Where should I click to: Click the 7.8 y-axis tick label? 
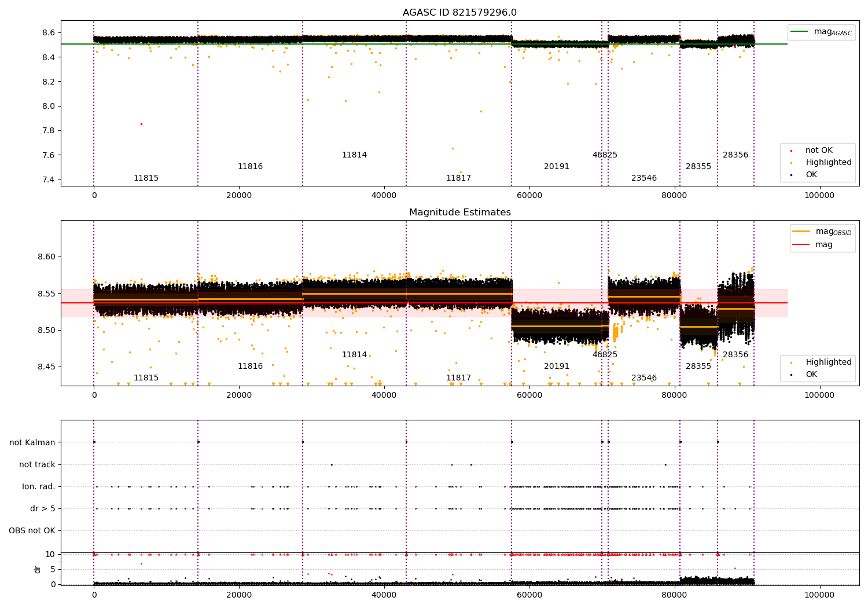(49, 131)
